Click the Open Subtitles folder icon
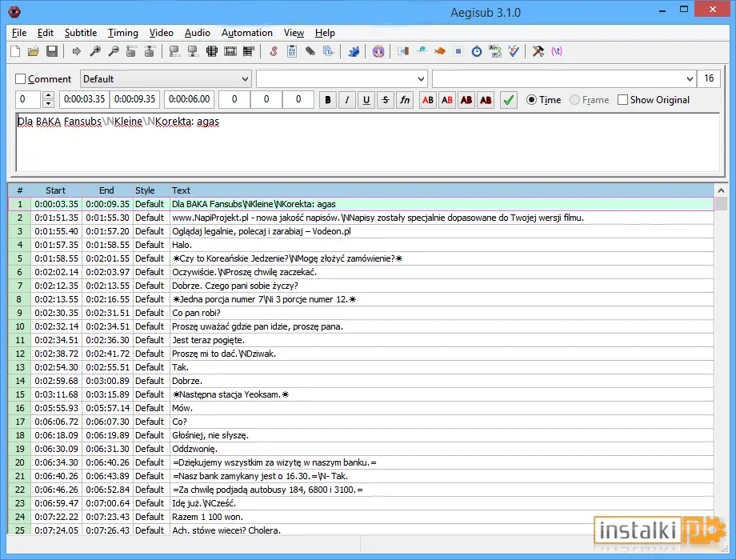Image resolution: width=736 pixels, height=560 pixels. coord(33,51)
